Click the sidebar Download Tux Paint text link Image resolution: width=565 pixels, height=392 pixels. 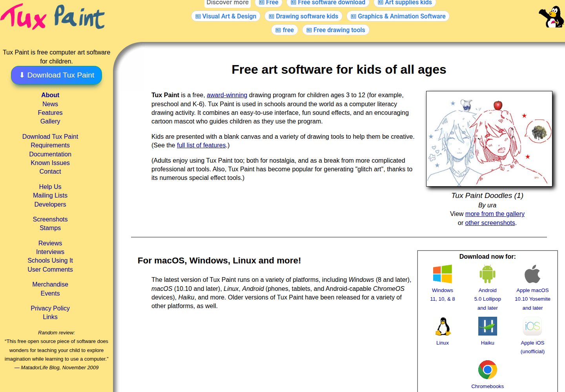[x=50, y=136]
